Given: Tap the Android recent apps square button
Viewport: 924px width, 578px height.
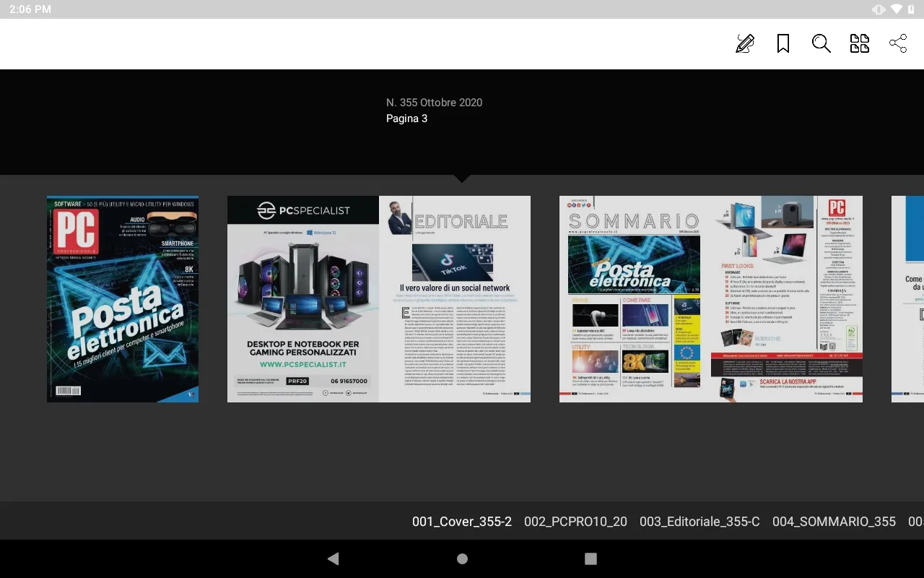Looking at the screenshot, I should (590, 558).
